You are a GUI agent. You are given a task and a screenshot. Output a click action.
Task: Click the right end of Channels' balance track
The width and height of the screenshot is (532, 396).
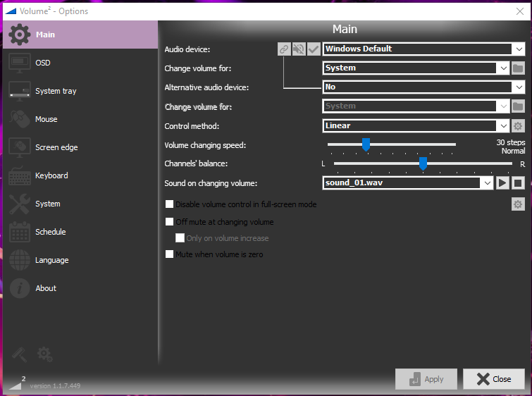coord(511,163)
